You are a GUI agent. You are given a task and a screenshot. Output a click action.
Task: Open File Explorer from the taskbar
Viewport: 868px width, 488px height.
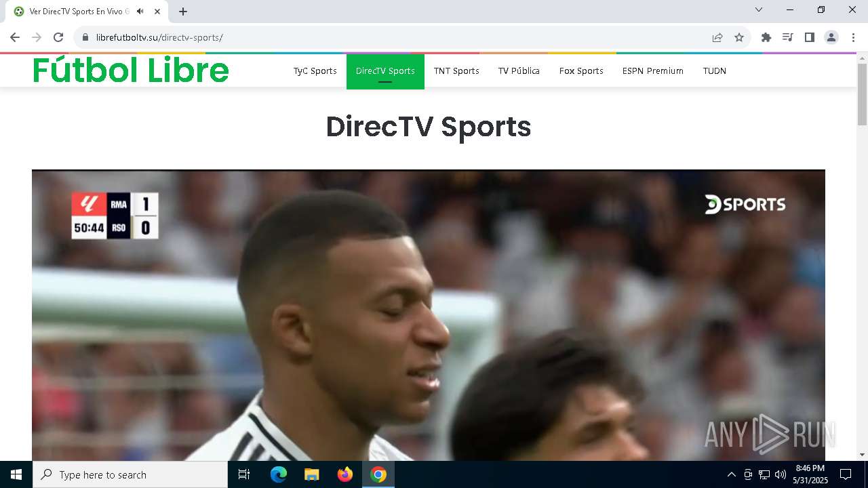311,474
